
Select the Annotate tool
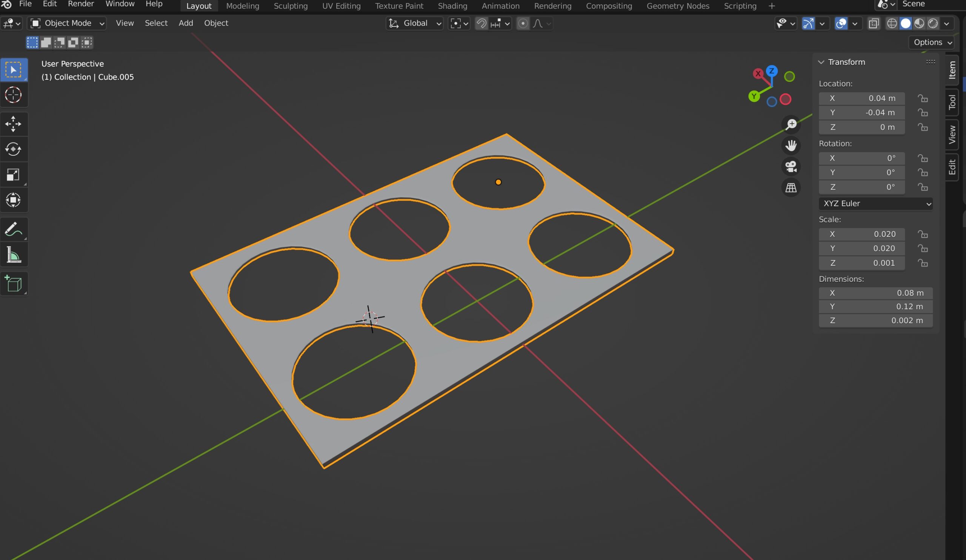(x=14, y=229)
